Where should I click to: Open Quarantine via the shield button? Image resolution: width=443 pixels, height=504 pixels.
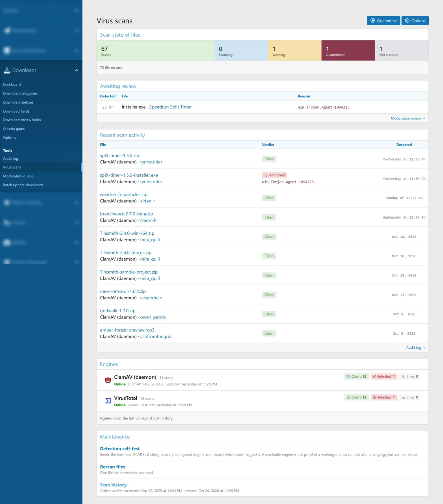[x=383, y=21]
